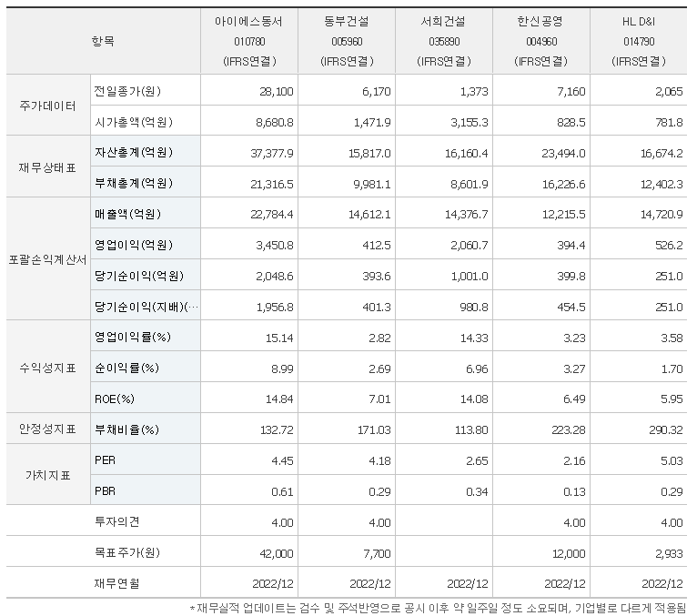Click the closing price value 2,065

(x=669, y=92)
